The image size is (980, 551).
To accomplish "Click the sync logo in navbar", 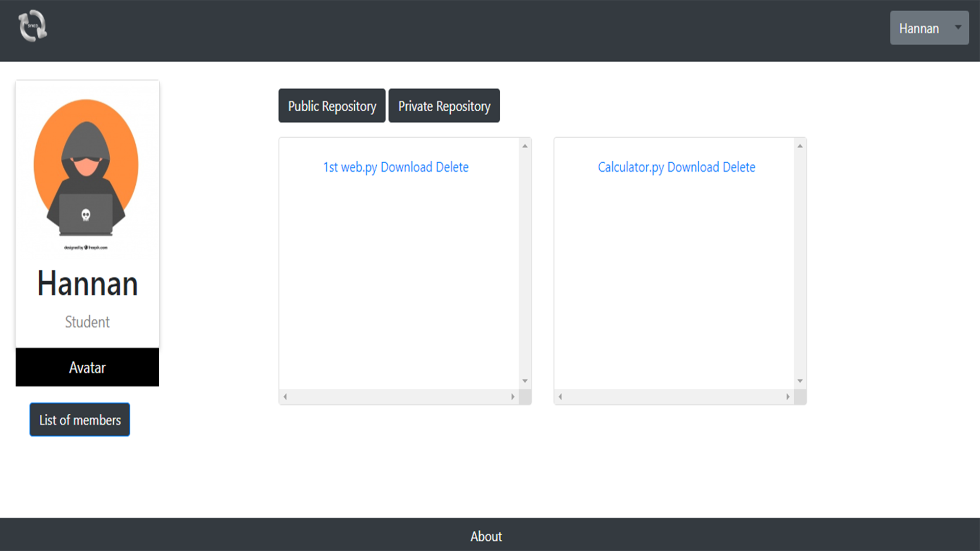I will point(33,26).
